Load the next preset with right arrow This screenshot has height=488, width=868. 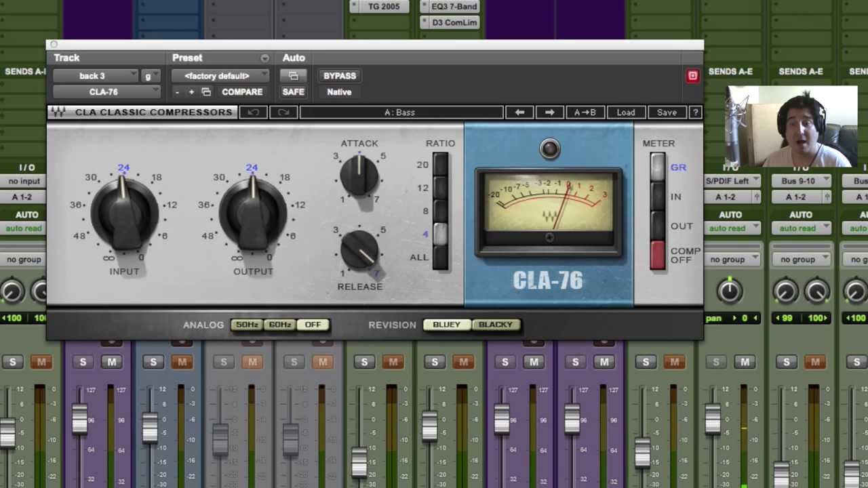[x=549, y=113]
